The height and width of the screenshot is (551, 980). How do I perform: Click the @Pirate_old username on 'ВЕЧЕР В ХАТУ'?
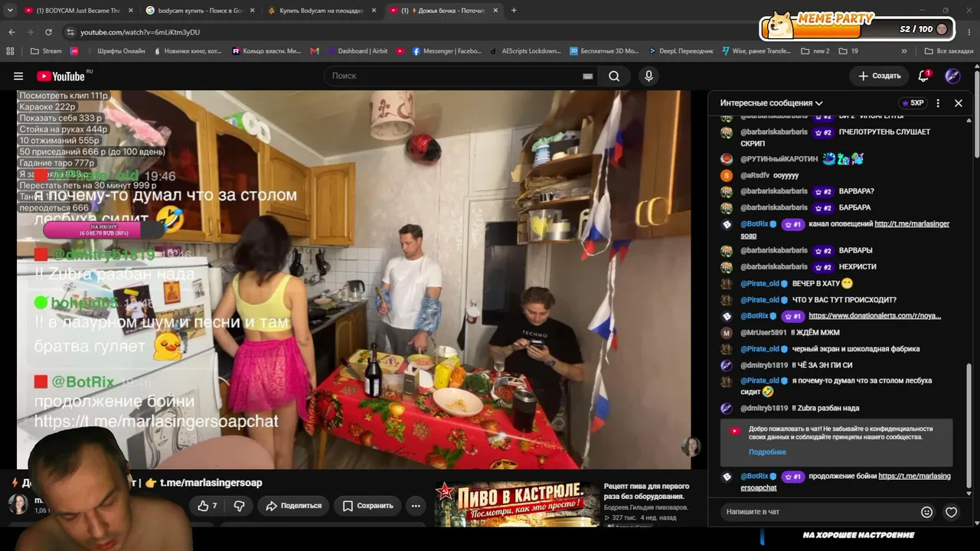759,283
